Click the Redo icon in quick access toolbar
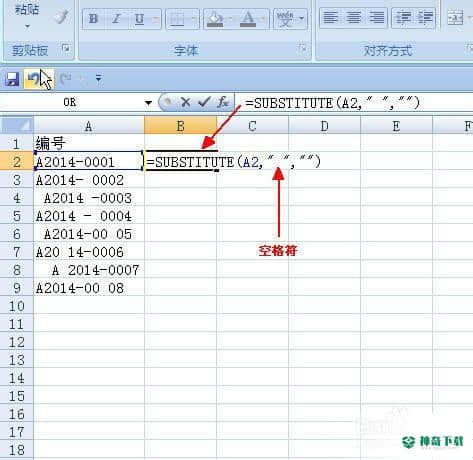473x460 pixels. pos(66,79)
